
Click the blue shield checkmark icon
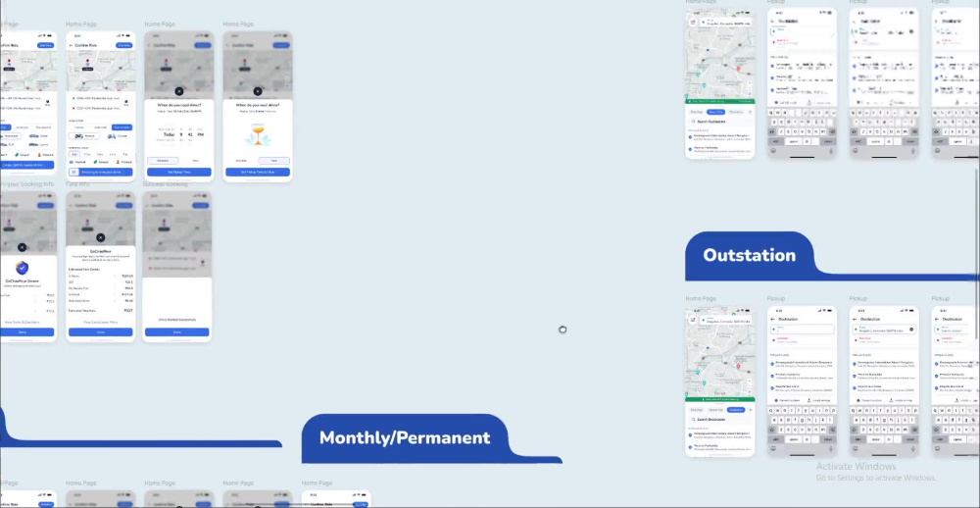[22, 269]
